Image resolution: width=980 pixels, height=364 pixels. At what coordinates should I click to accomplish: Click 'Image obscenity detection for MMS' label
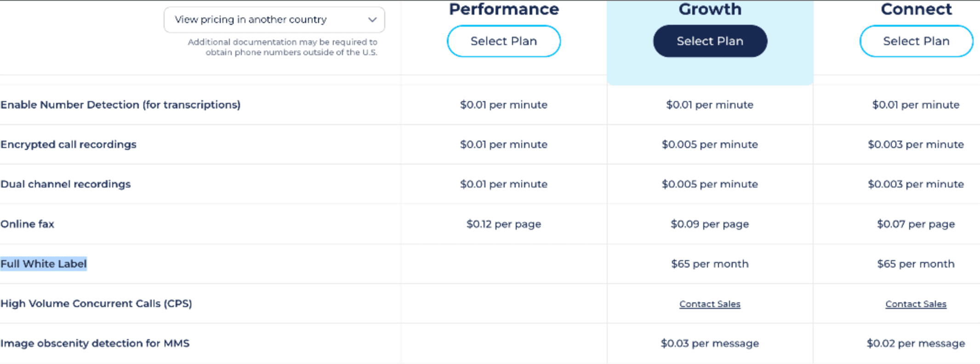point(95,343)
